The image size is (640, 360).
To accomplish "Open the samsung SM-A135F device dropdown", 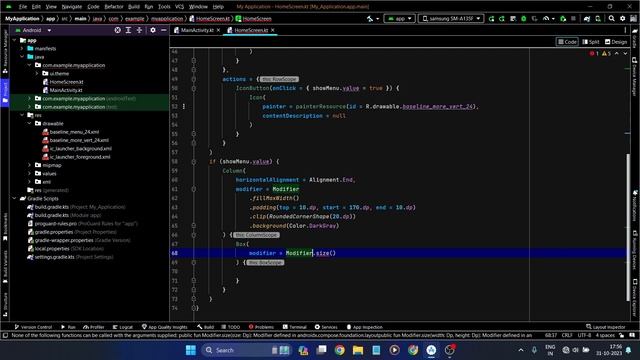I will coord(451,19).
